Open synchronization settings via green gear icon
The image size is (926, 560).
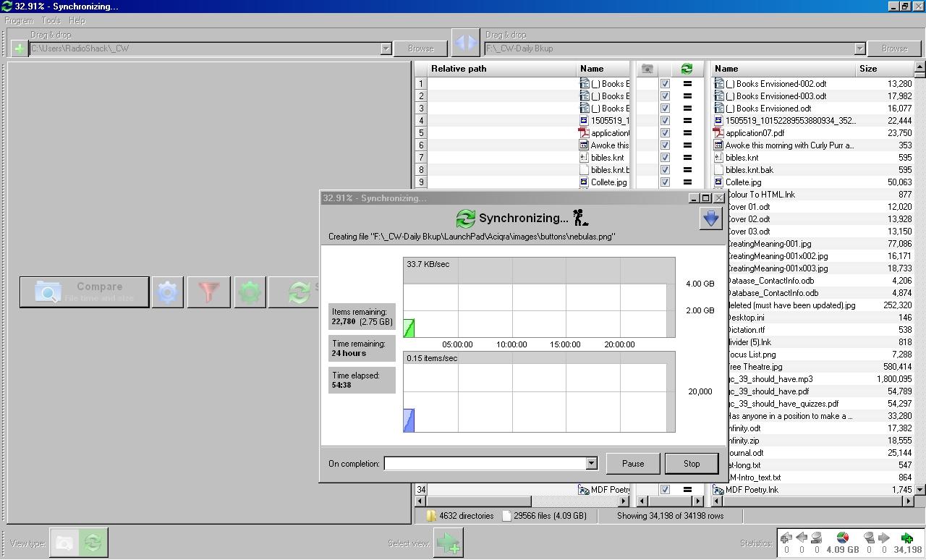(250, 292)
